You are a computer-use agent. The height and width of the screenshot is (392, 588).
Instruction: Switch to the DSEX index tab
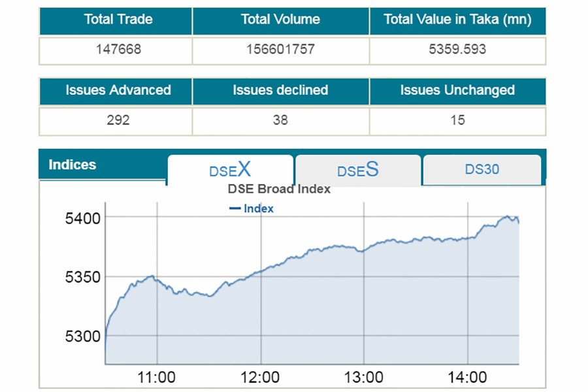click(230, 171)
